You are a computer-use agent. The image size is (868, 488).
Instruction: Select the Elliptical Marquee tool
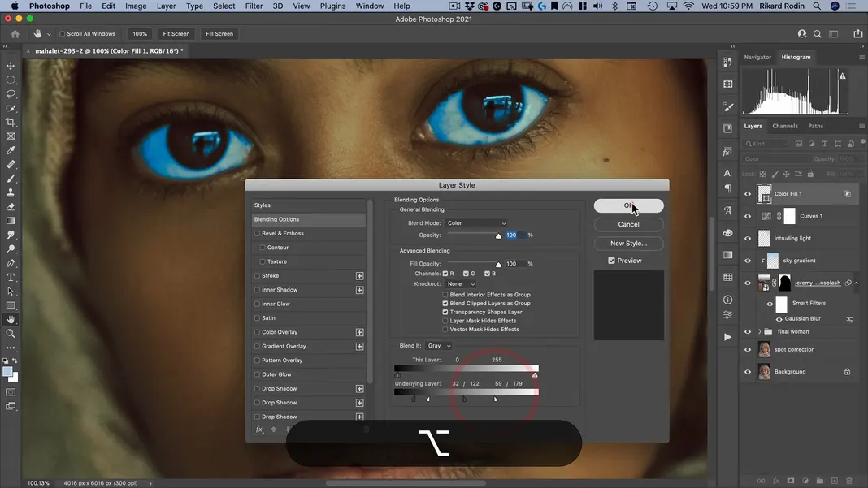(11, 80)
